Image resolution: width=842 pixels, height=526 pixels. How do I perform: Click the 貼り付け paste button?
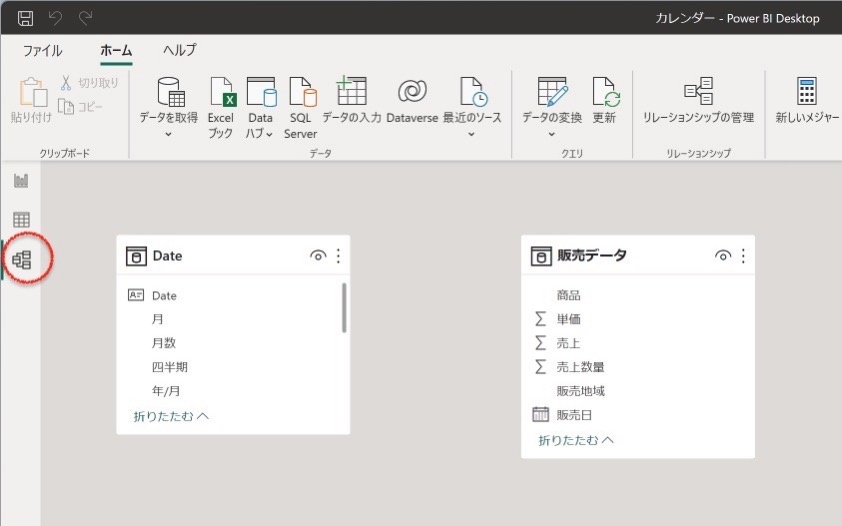(32, 100)
